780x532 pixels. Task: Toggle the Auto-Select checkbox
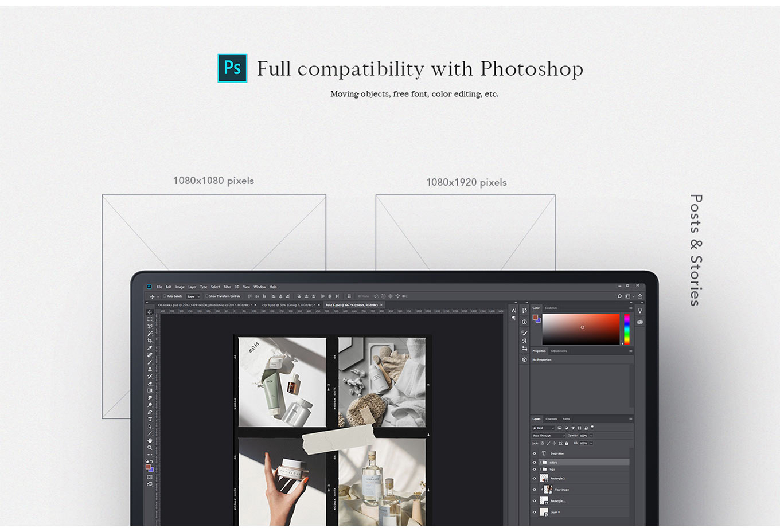click(x=164, y=296)
